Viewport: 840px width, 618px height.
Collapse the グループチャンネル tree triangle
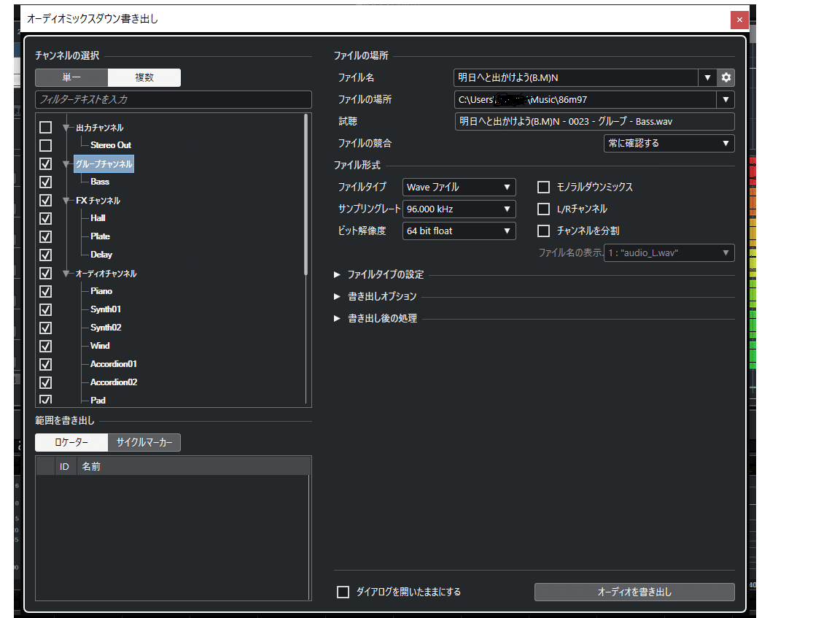click(x=66, y=164)
